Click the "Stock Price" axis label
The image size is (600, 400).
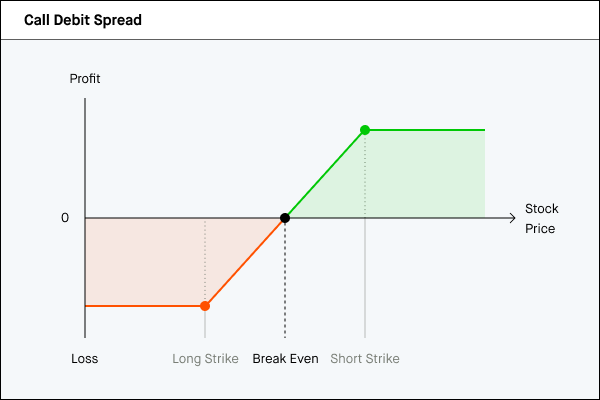click(x=540, y=219)
